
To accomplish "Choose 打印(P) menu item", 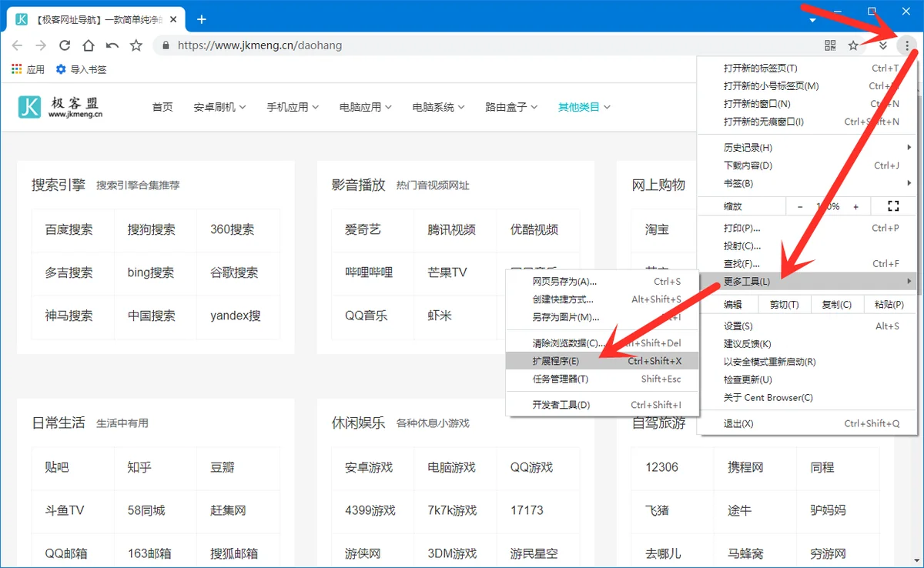I will pos(808,229).
